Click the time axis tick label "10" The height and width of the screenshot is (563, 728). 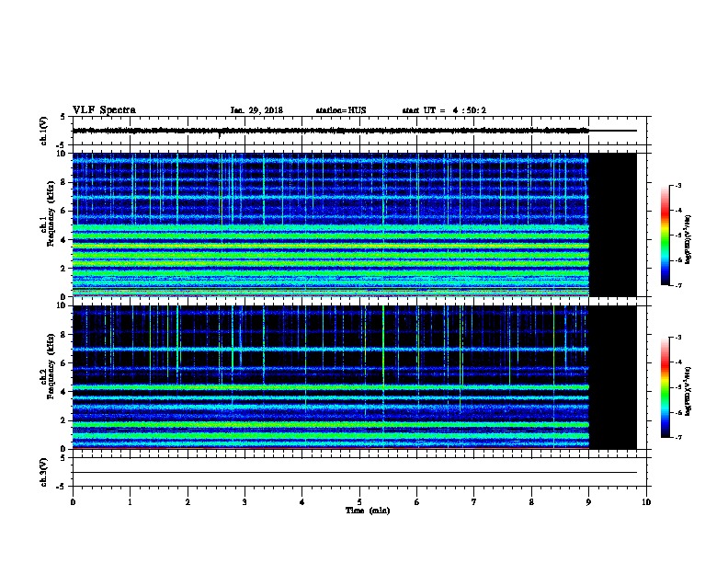pyautogui.click(x=646, y=501)
